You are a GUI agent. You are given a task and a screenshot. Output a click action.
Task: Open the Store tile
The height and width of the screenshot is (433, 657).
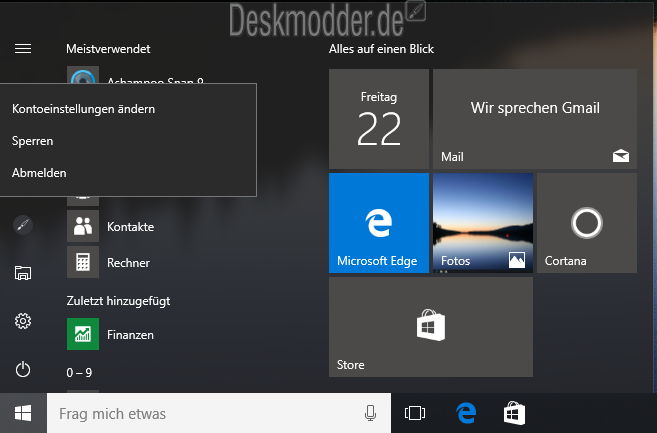coord(431,327)
